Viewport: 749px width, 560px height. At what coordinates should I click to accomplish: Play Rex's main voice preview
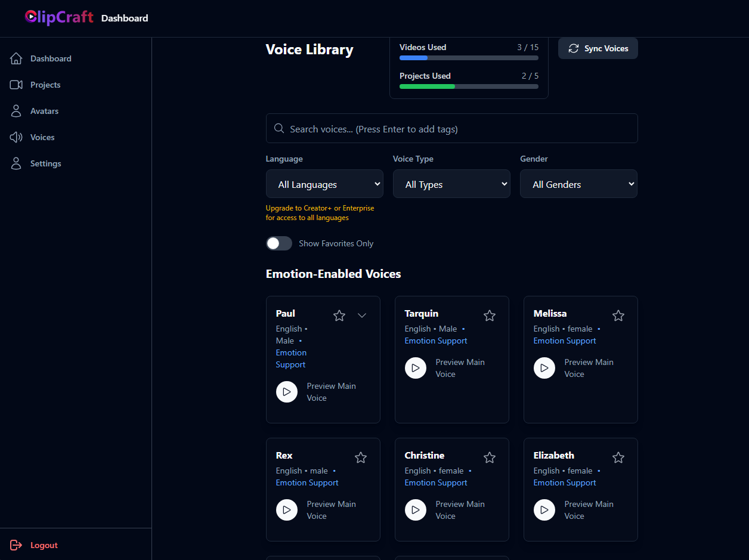coord(287,510)
